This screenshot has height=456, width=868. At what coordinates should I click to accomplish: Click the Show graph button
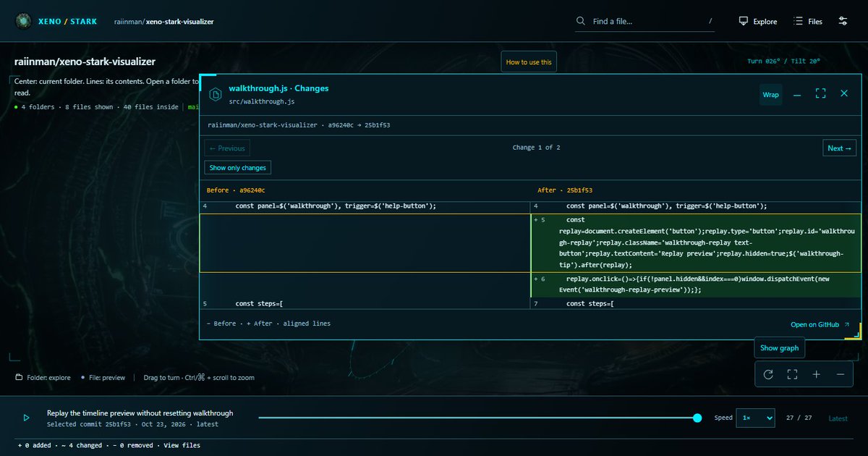(x=780, y=348)
